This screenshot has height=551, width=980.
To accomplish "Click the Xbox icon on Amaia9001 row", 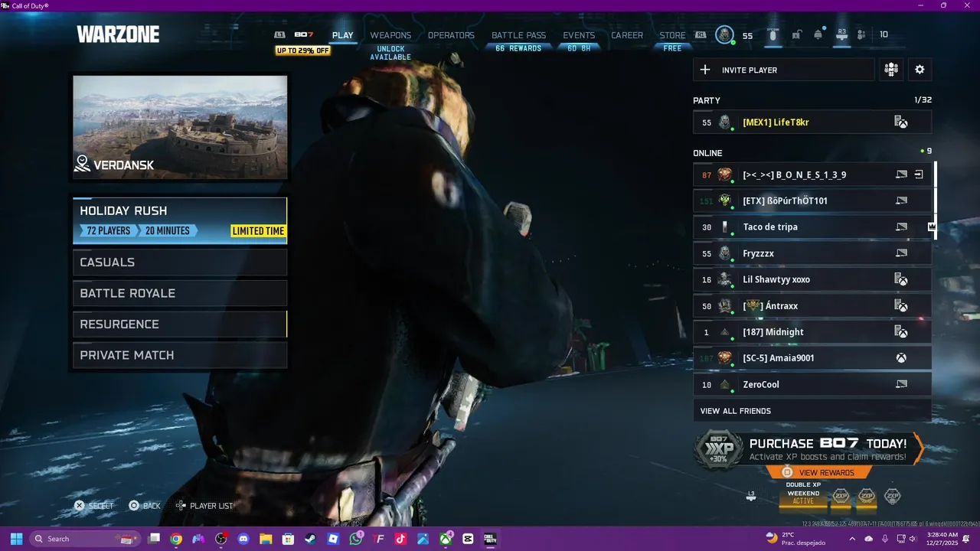I will (x=902, y=358).
